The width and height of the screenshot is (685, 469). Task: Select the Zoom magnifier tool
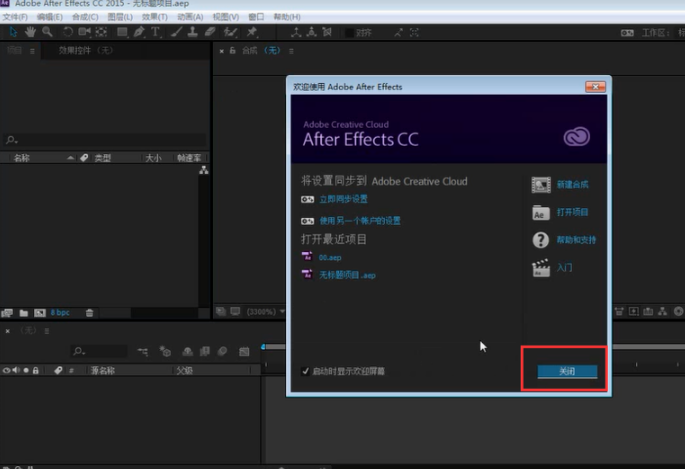tap(48, 32)
